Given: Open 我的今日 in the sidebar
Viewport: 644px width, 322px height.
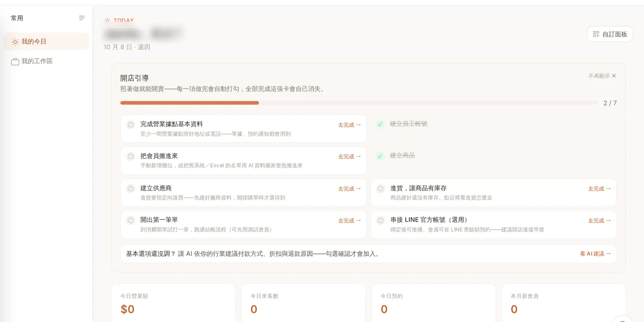Looking at the screenshot, I should point(46,41).
